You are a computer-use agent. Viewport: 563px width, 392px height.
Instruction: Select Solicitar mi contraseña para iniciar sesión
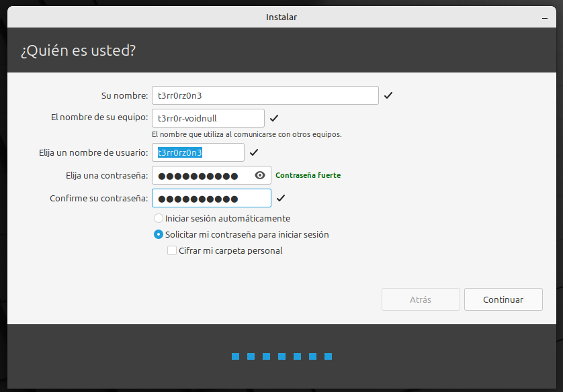pos(159,235)
